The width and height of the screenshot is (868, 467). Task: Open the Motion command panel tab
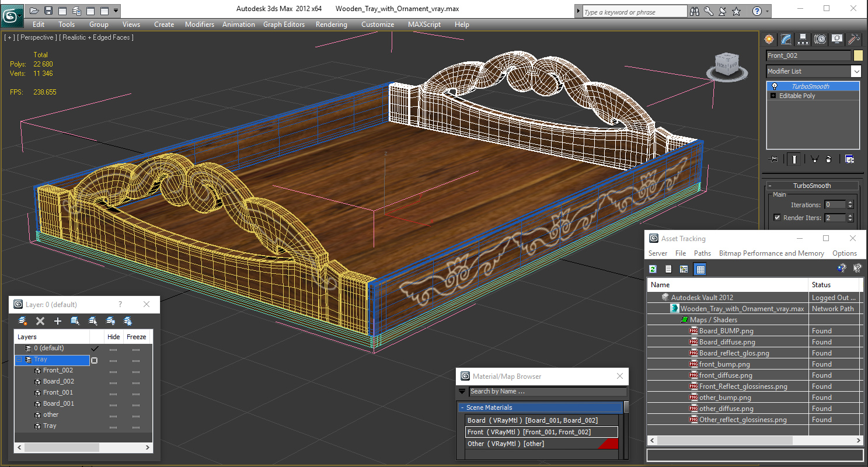pos(820,39)
